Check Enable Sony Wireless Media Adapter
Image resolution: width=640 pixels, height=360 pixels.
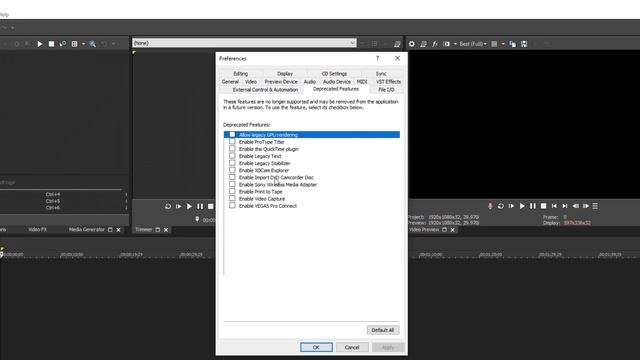(x=232, y=184)
